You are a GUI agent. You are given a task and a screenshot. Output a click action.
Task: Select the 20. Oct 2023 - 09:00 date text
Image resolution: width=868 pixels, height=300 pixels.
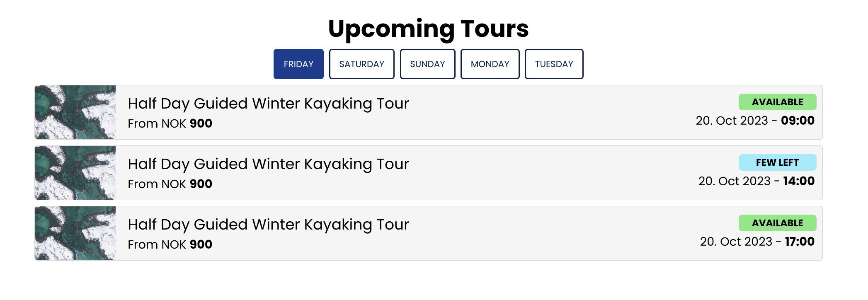click(x=755, y=121)
